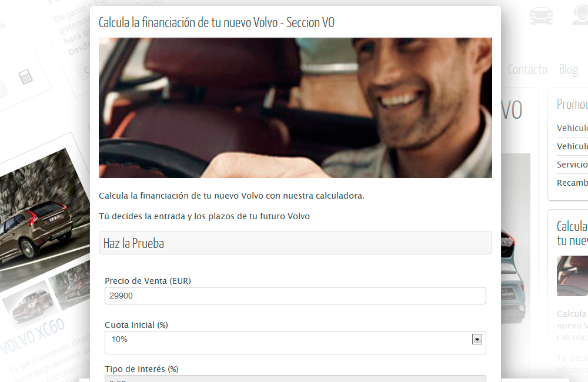The height and width of the screenshot is (382, 588).
Task: Click the calculator icon on the tilted card
Action: click(25, 76)
